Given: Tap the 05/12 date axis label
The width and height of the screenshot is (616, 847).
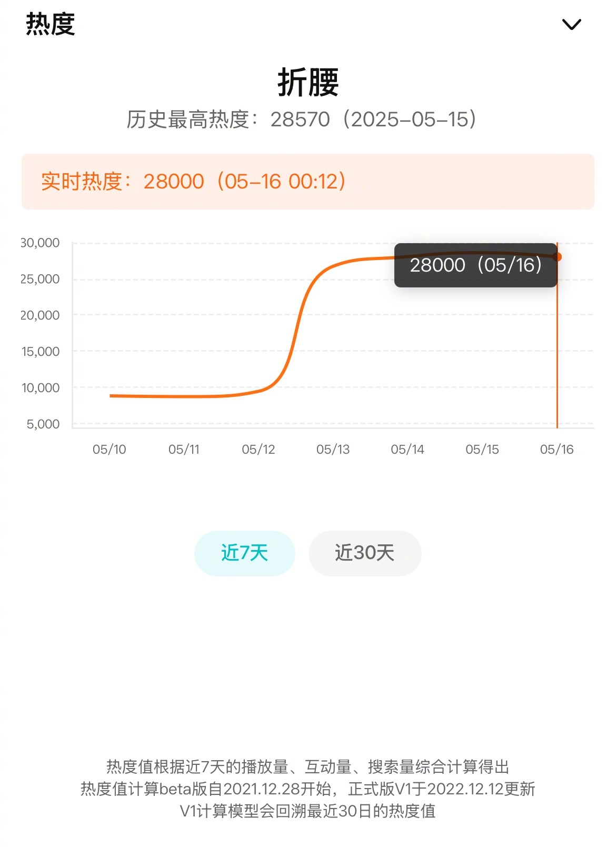Looking at the screenshot, I should point(259,450).
